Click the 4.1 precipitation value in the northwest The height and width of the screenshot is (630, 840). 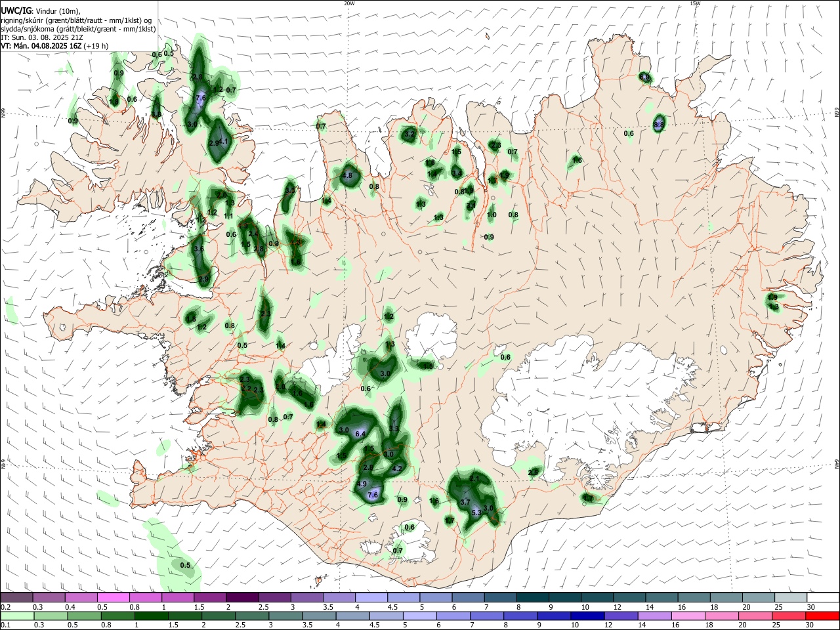(223, 142)
